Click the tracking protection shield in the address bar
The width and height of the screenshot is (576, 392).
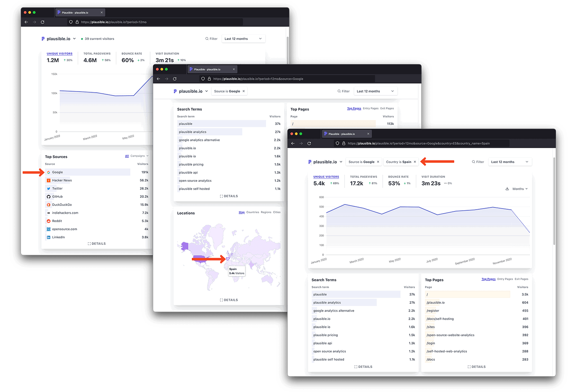(337, 143)
